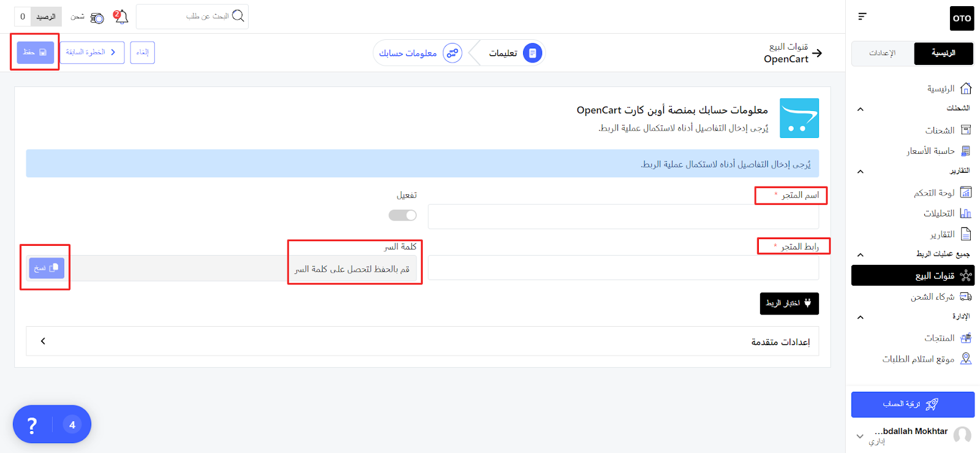The width and height of the screenshot is (980, 453).
Task: Click the rocket icon on upgrade button
Action: tap(932, 405)
